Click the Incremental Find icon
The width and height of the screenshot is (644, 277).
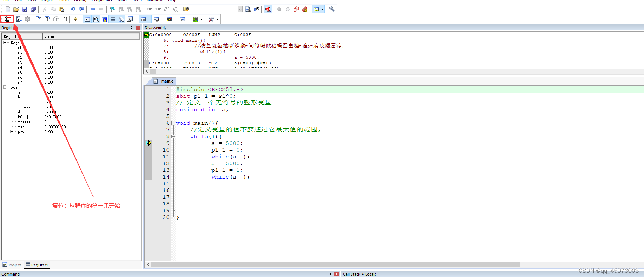[x=256, y=9]
